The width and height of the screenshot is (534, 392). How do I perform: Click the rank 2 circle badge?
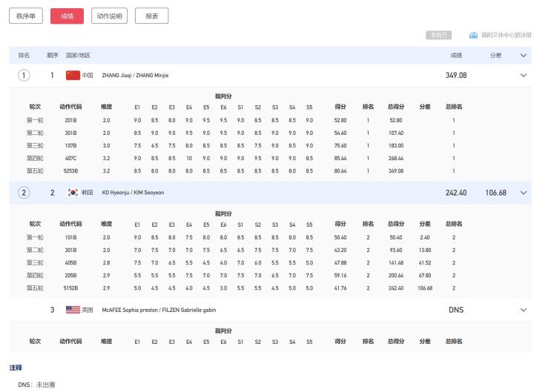coord(24,193)
